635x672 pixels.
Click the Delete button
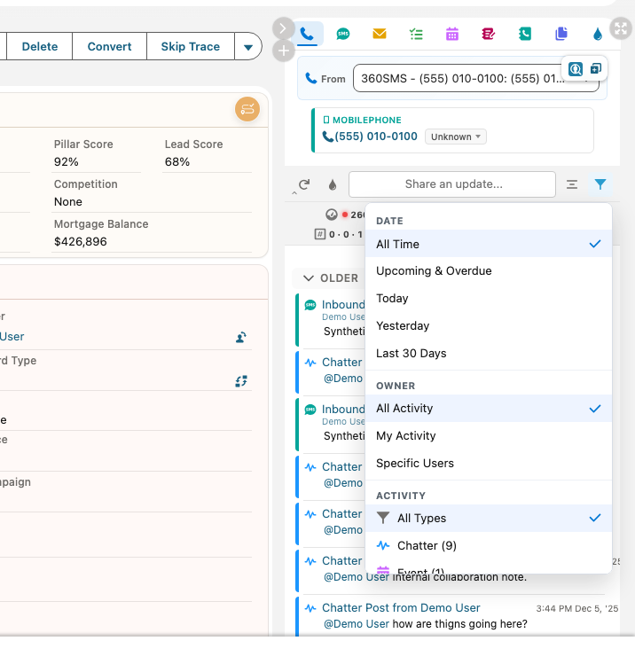pos(40,46)
